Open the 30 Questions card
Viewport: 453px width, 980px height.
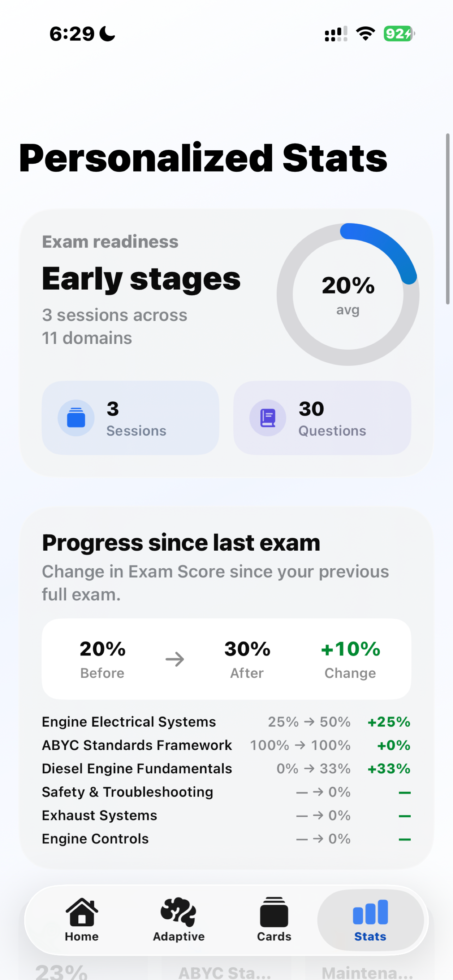(x=322, y=418)
